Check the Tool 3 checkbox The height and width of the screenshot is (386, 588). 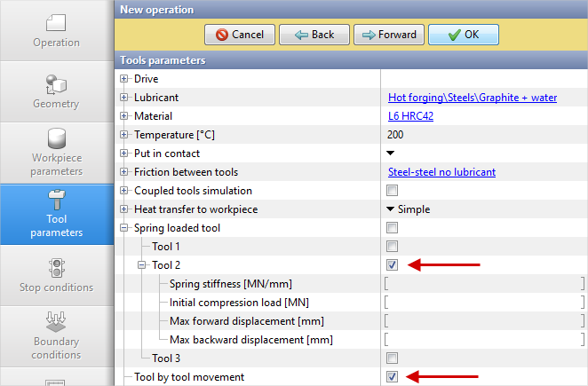click(x=392, y=358)
